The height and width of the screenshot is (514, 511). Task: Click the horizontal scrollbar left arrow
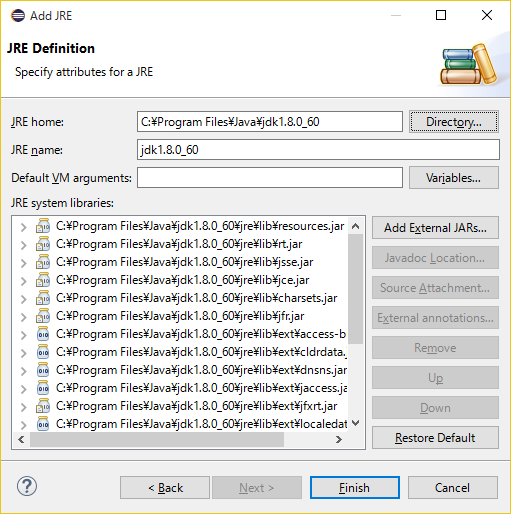(x=21, y=439)
